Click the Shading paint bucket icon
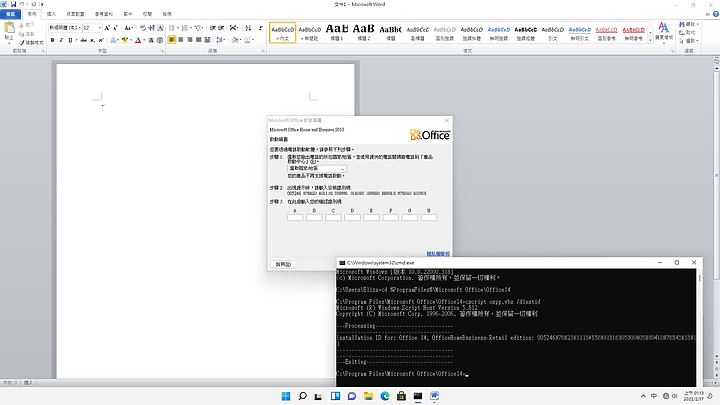 (235, 40)
